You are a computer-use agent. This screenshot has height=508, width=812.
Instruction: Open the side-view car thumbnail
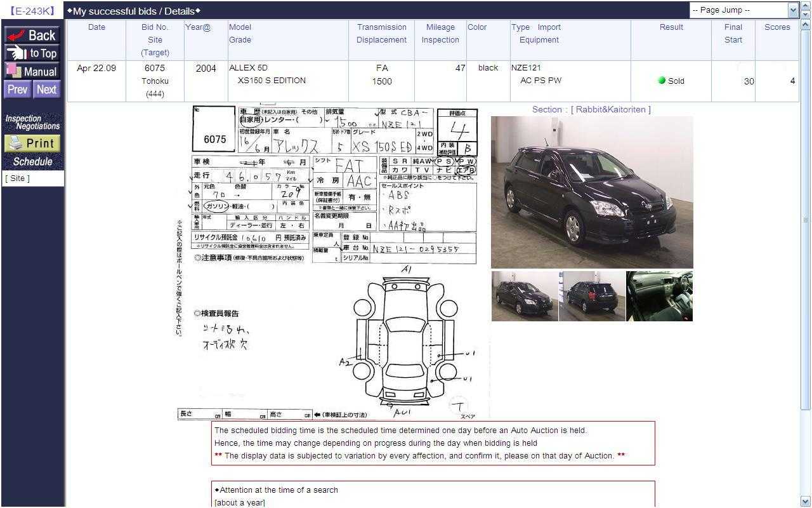tap(525, 296)
